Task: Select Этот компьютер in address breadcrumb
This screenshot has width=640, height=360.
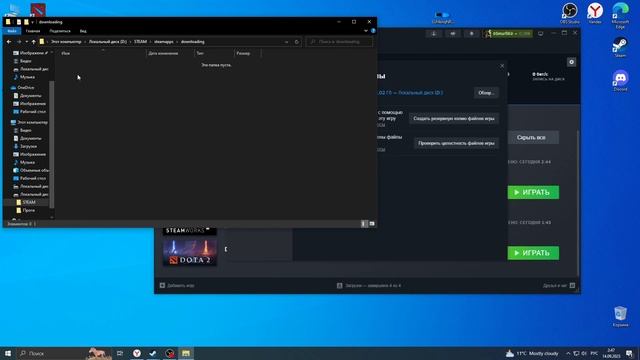Action: pos(66,42)
